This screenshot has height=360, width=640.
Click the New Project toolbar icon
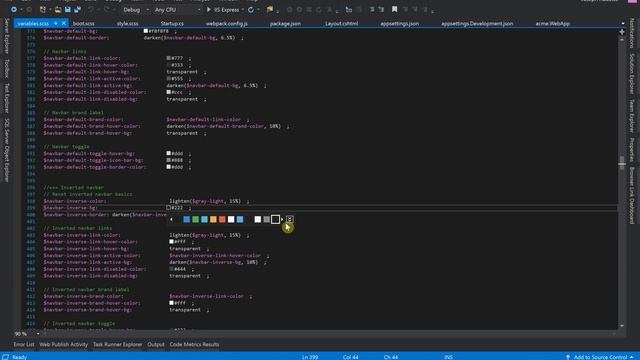pyautogui.click(x=43, y=9)
